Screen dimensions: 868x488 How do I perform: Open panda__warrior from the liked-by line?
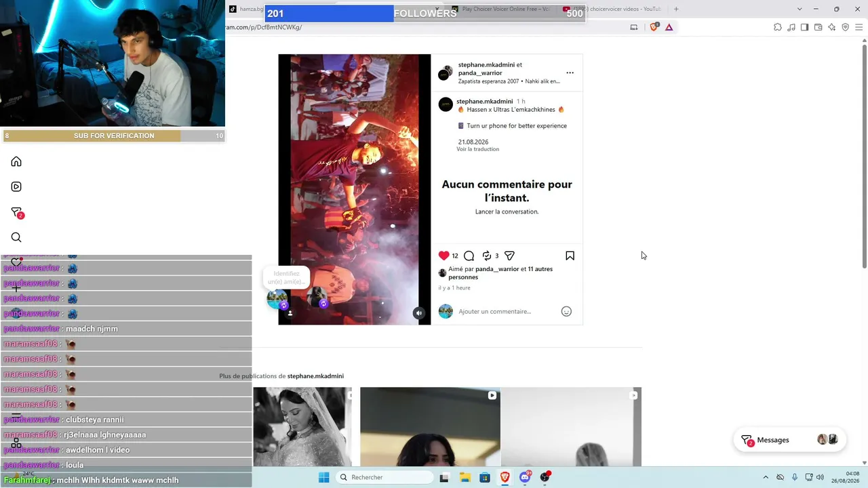click(x=497, y=269)
